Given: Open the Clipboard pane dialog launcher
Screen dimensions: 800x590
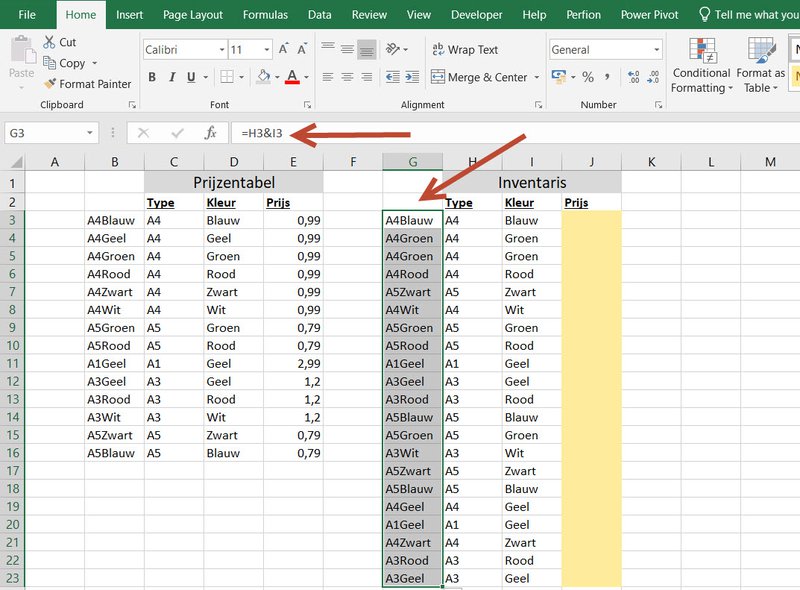Looking at the screenshot, I should click(132, 105).
